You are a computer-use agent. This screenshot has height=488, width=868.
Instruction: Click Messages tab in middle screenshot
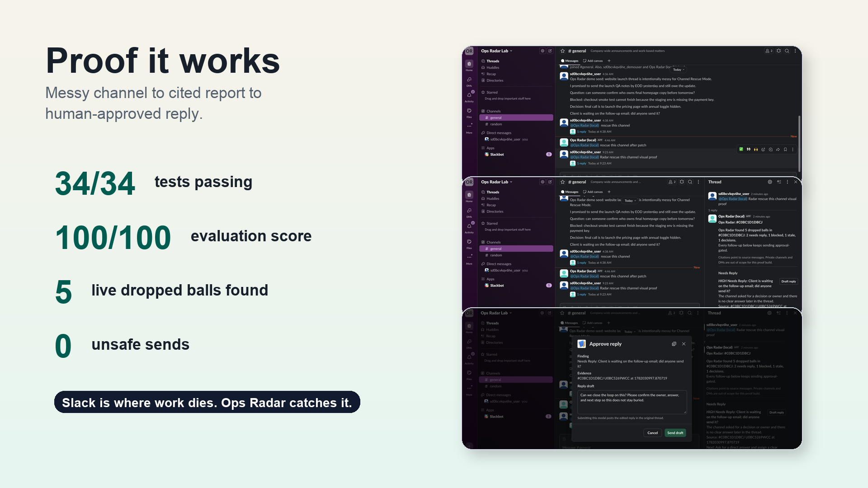click(x=570, y=192)
